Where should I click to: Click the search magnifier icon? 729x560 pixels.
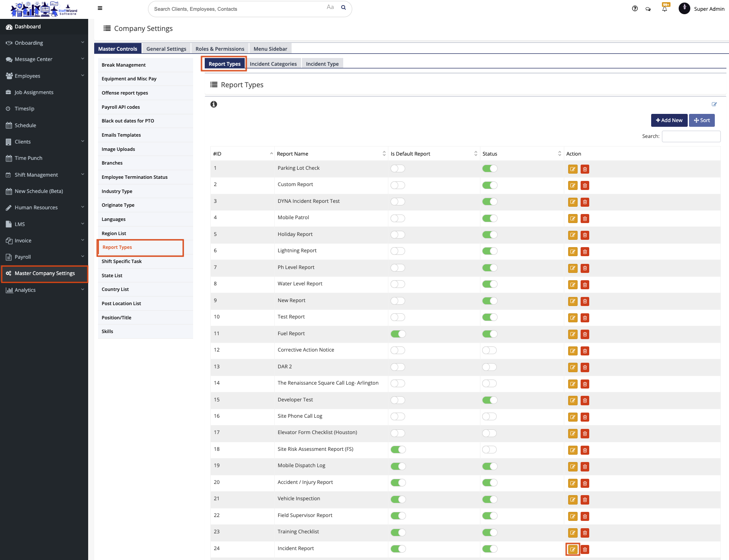(x=344, y=8)
